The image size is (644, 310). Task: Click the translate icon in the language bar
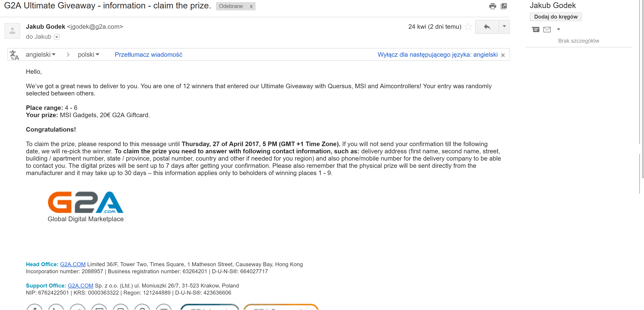14,55
